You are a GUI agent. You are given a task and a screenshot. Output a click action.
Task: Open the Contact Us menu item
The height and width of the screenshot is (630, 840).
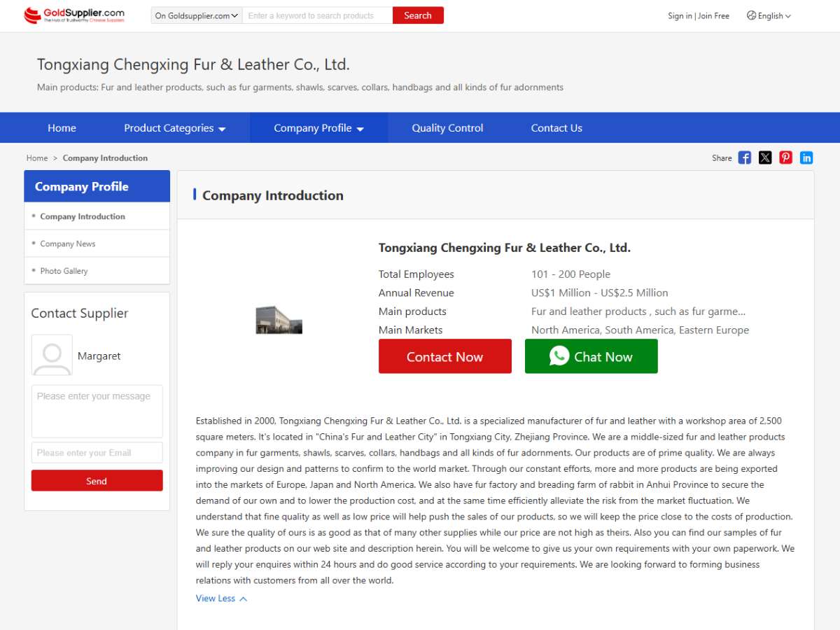pyautogui.click(x=556, y=128)
